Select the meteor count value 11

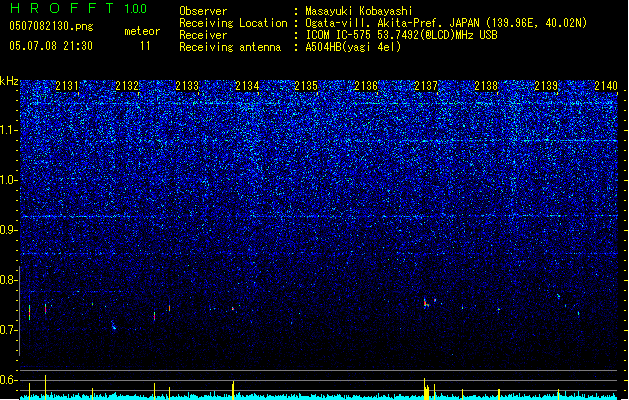(x=145, y=46)
